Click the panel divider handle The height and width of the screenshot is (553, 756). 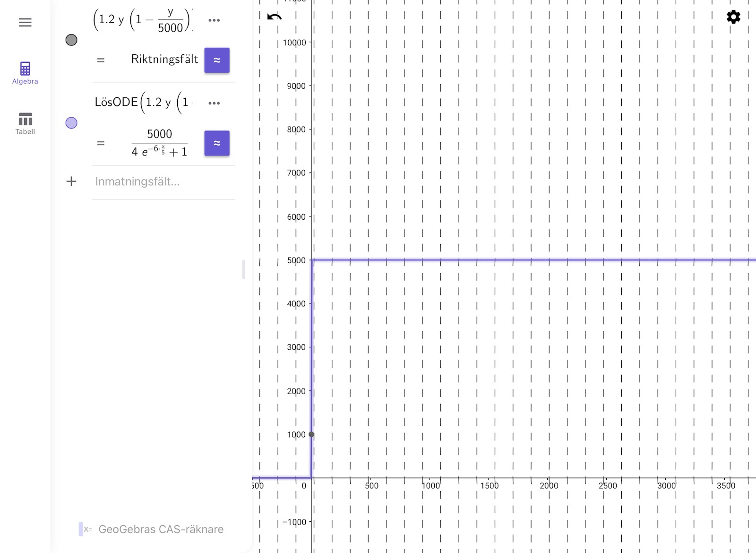[244, 269]
